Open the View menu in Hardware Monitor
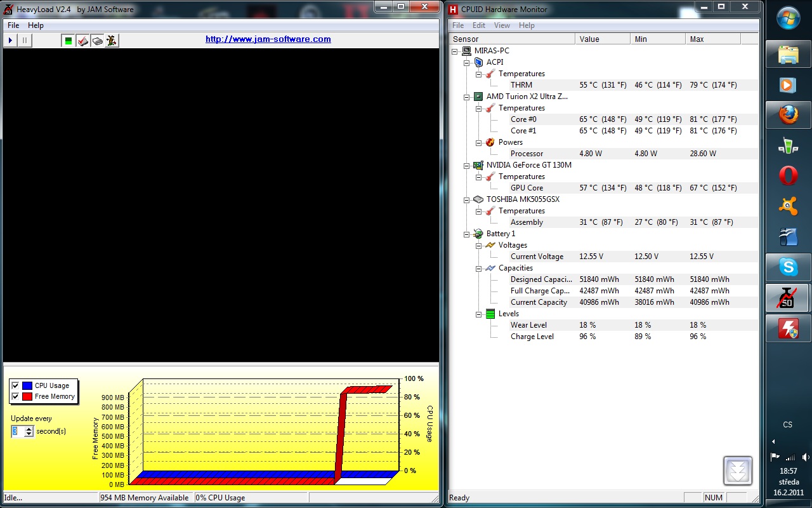 [x=502, y=25]
